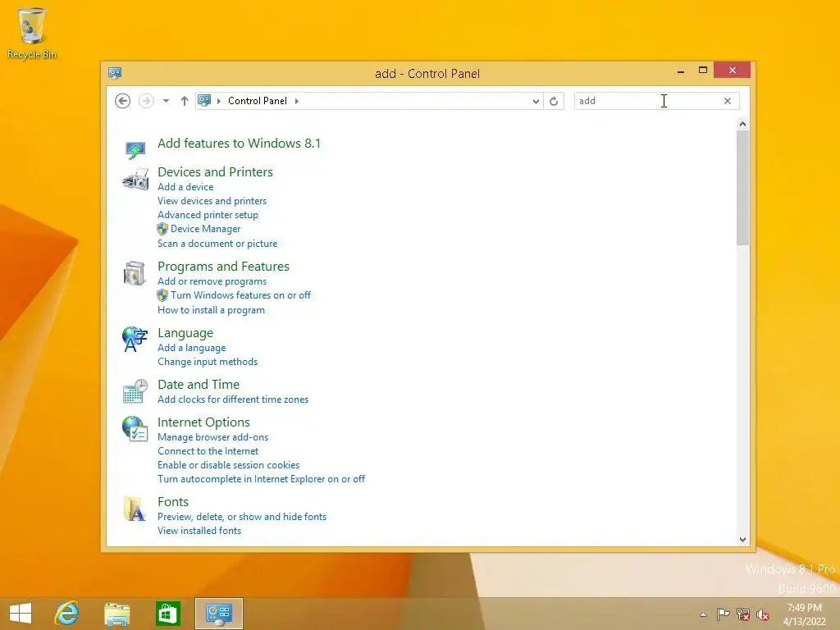Viewport: 840px width, 630px height.
Task: Open Connect to the Internet link
Action: pos(208,451)
